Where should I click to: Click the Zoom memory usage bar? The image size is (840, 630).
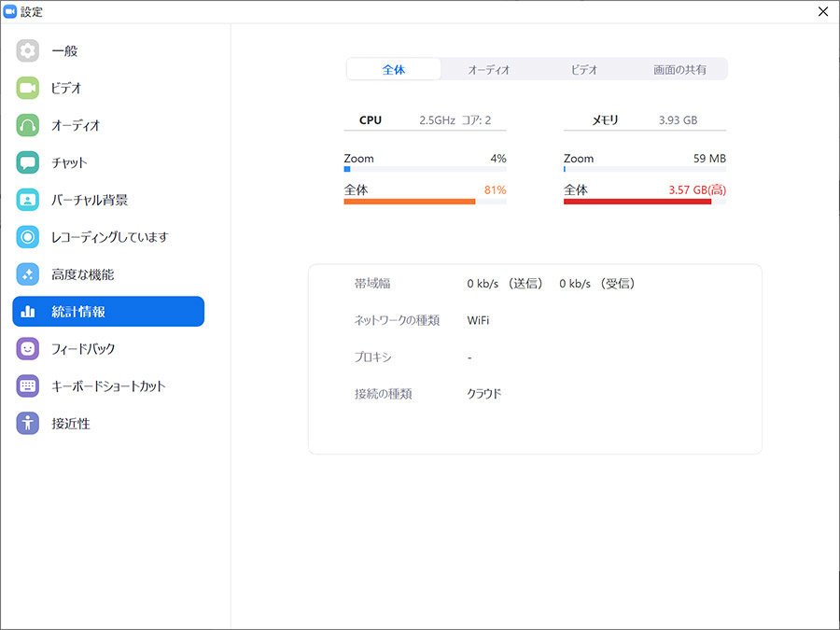point(644,169)
